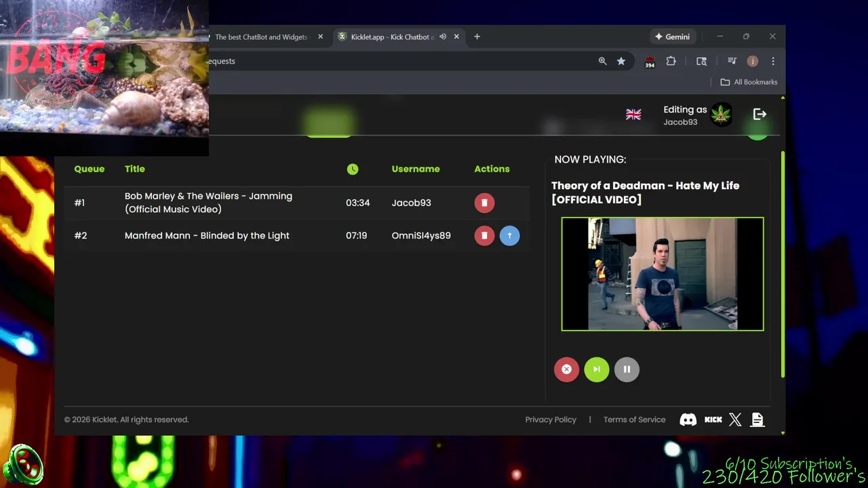Image resolution: width=868 pixels, height=488 pixels.
Task: Open the UK flag language selector
Action: tap(633, 115)
